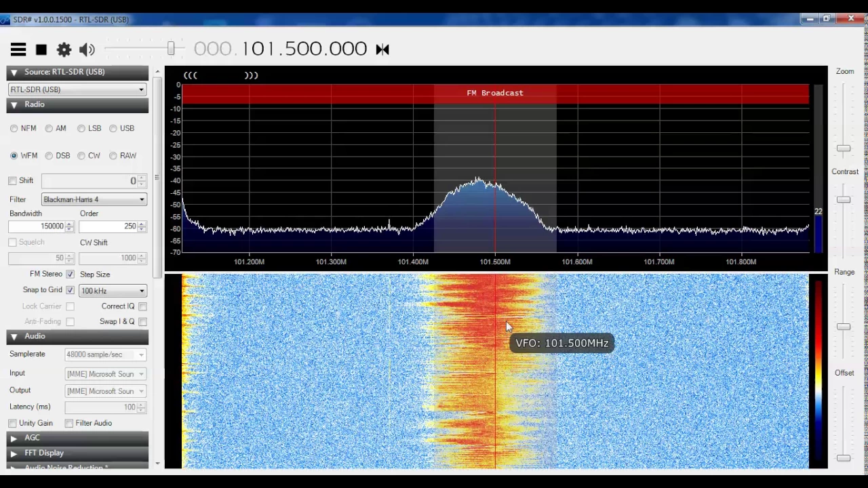Enable the Correct IQ checkbox
868x488 pixels.
pos(142,306)
